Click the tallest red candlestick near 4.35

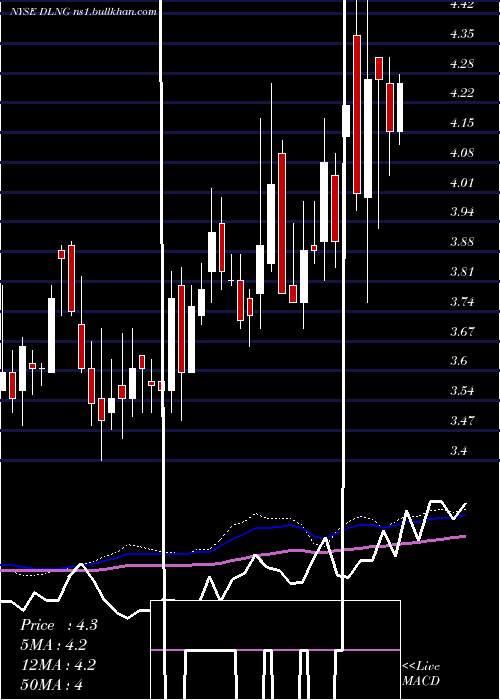point(357,114)
